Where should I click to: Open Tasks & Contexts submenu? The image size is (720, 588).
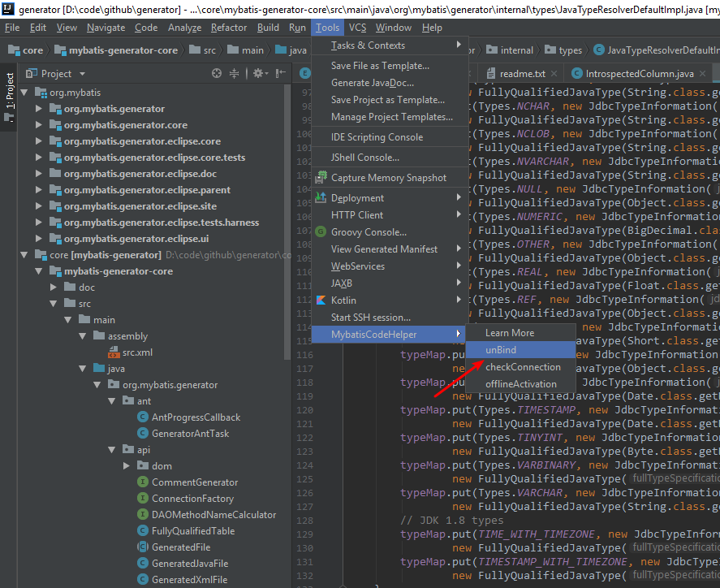click(390, 45)
